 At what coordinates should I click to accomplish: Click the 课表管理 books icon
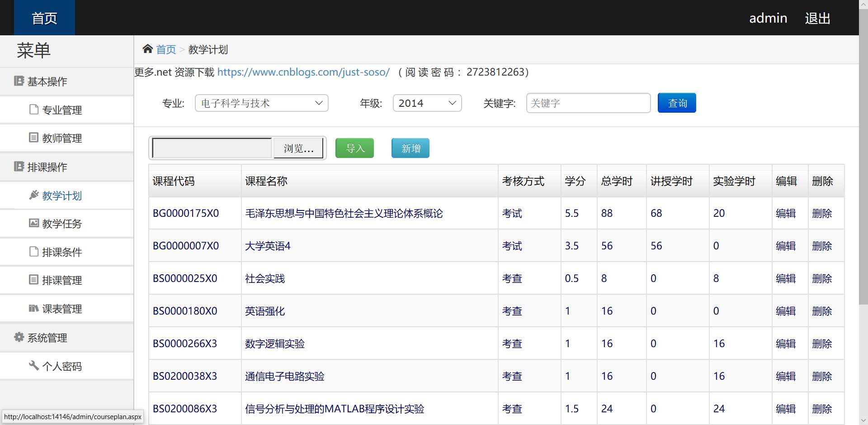tap(34, 308)
